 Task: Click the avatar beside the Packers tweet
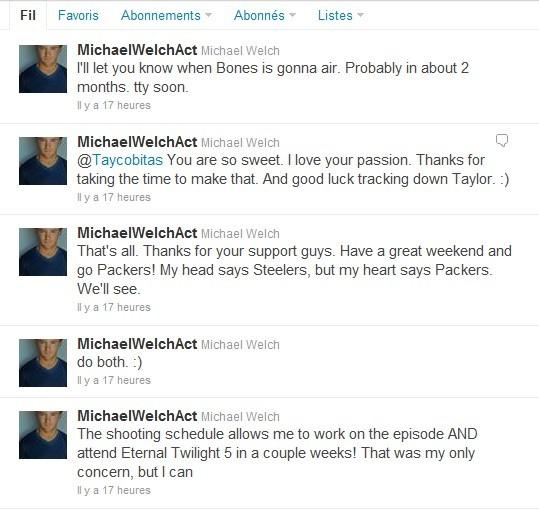(x=43, y=252)
